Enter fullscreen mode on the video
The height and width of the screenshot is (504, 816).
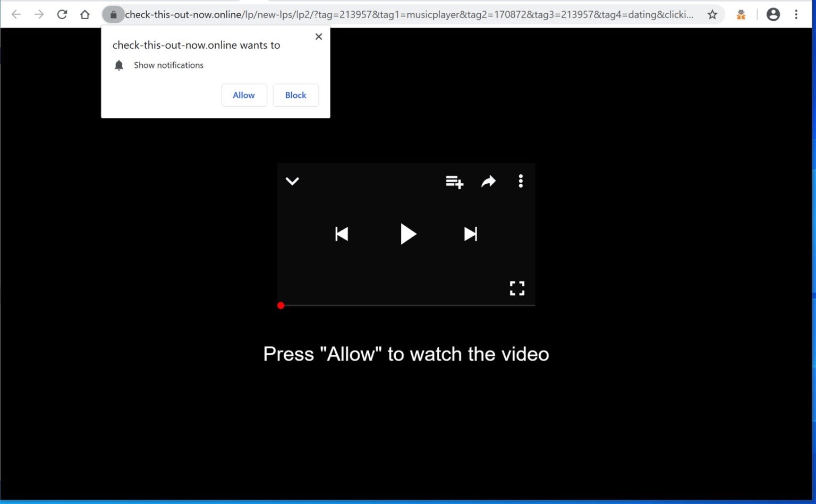[x=516, y=288]
